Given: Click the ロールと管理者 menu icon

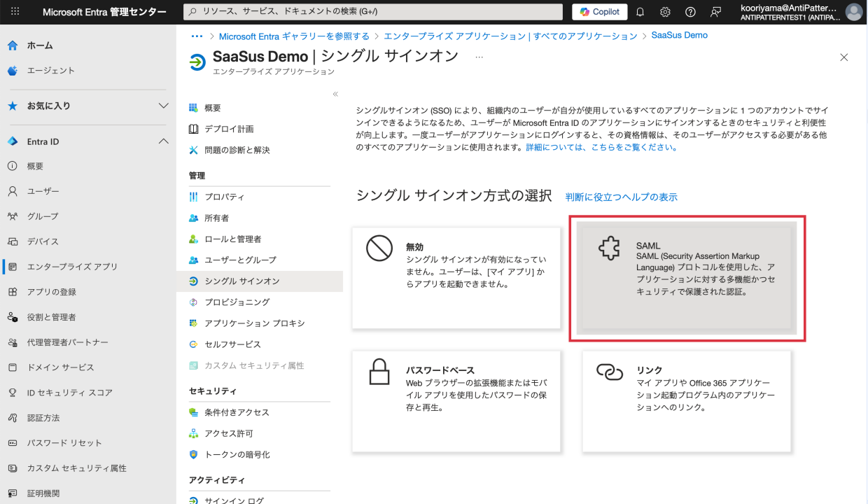Looking at the screenshot, I should tap(194, 239).
